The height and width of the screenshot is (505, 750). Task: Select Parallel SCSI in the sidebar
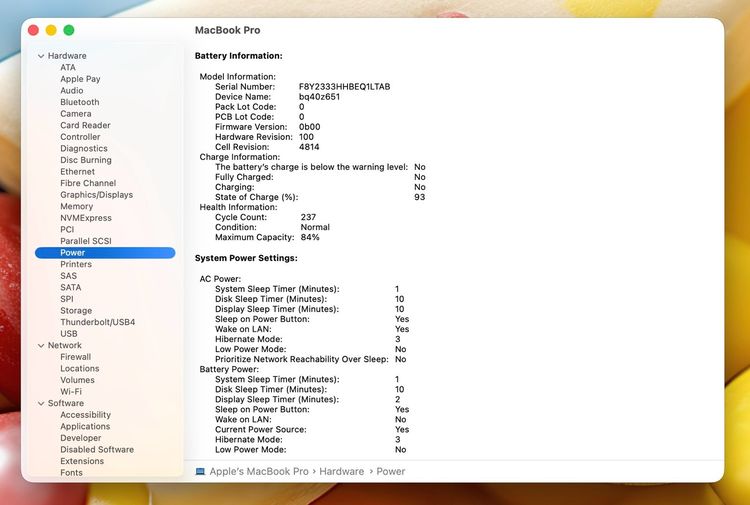[86, 241]
